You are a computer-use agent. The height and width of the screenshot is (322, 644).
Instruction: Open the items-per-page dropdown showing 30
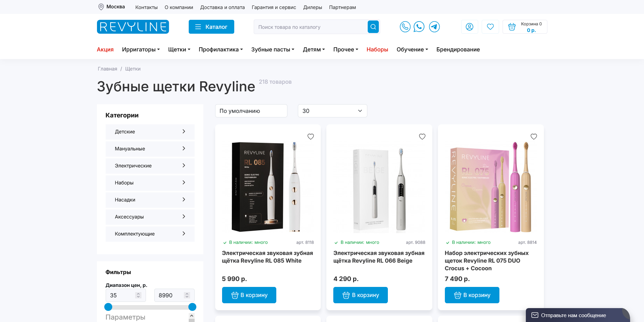pyautogui.click(x=332, y=111)
